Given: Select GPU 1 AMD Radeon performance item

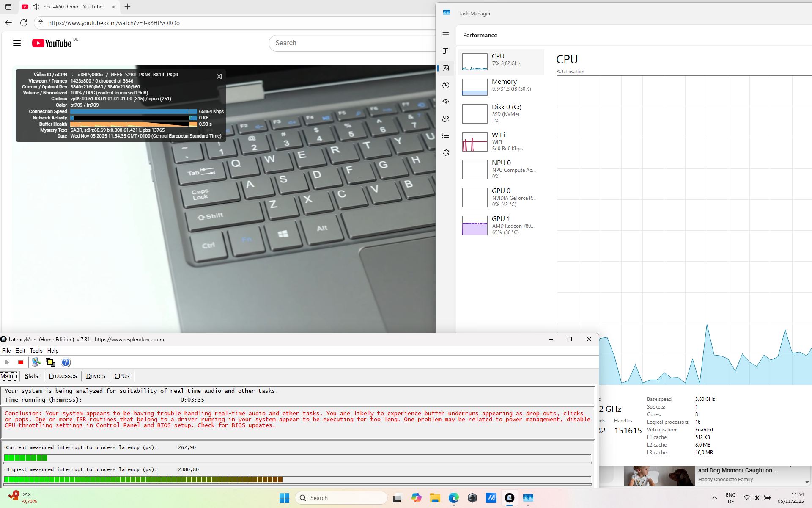Looking at the screenshot, I should click(x=501, y=225).
